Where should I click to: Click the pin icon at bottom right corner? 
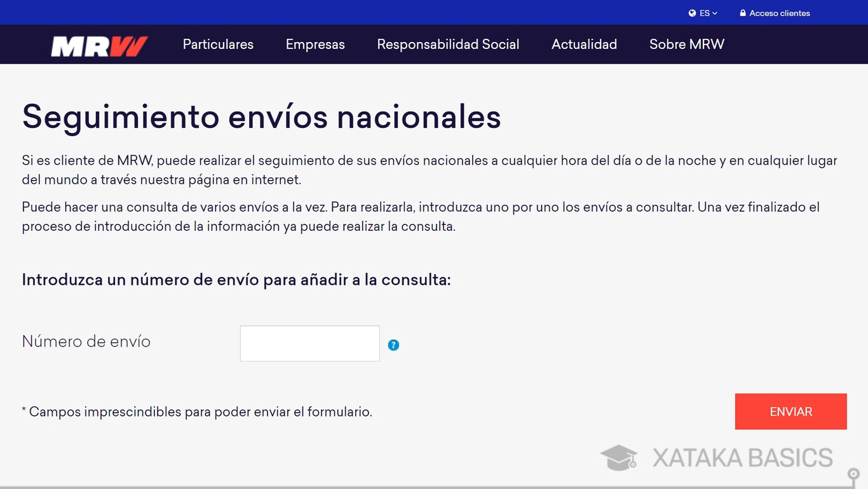[x=853, y=474]
